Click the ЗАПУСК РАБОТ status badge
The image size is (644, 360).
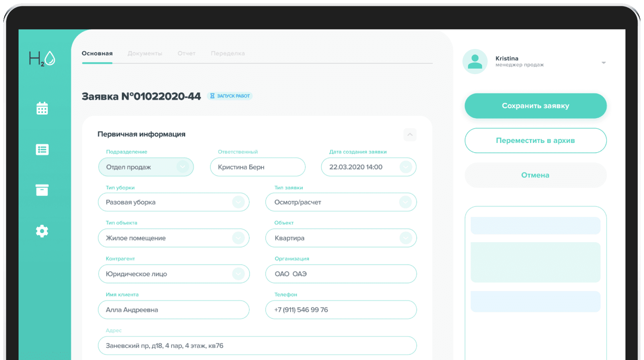[230, 96]
